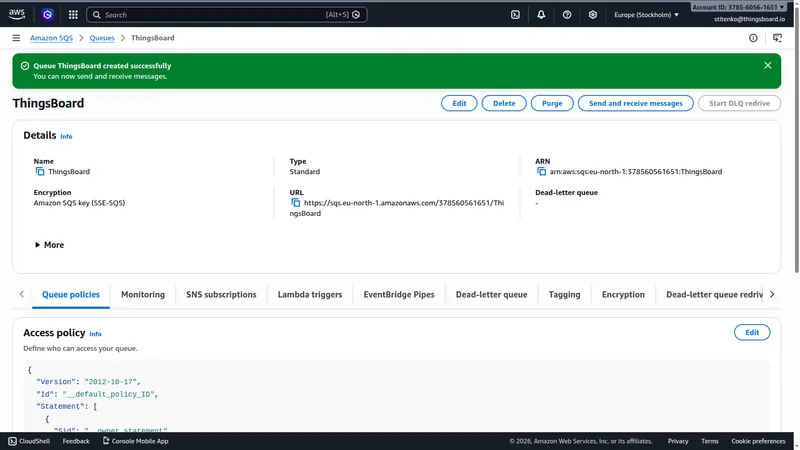Open the Account ID dropdown menu
Screen dimensions: 800x450
coord(738,7)
